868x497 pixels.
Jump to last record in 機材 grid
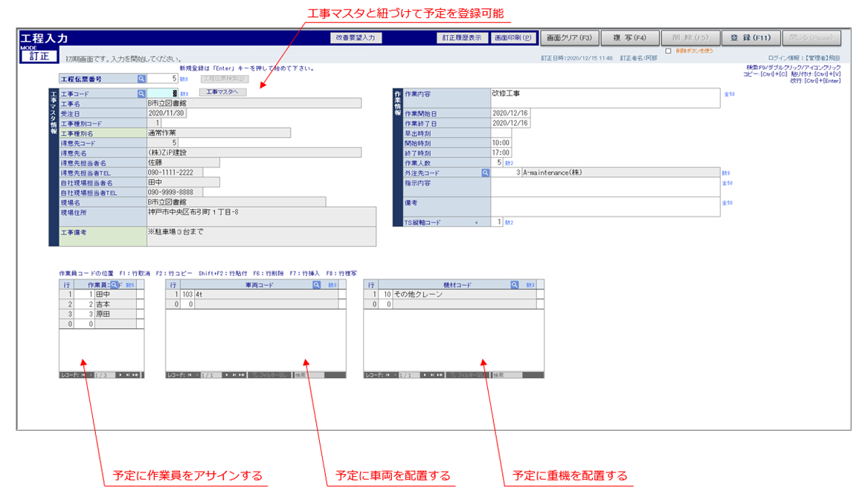(x=433, y=375)
